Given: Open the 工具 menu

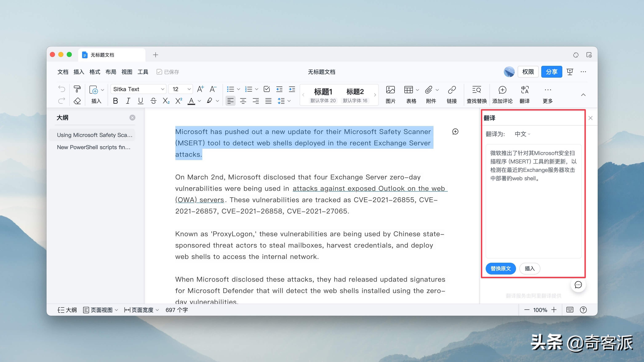Looking at the screenshot, I should pyautogui.click(x=143, y=72).
